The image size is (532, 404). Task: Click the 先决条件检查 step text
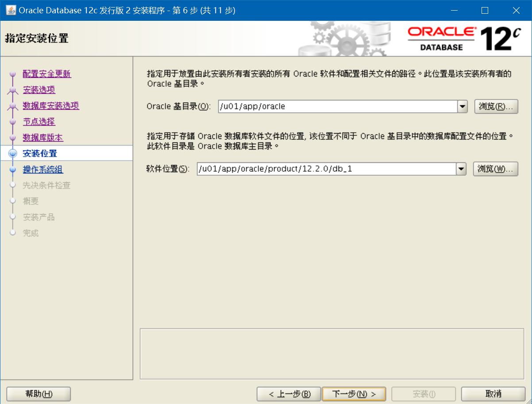pos(46,185)
